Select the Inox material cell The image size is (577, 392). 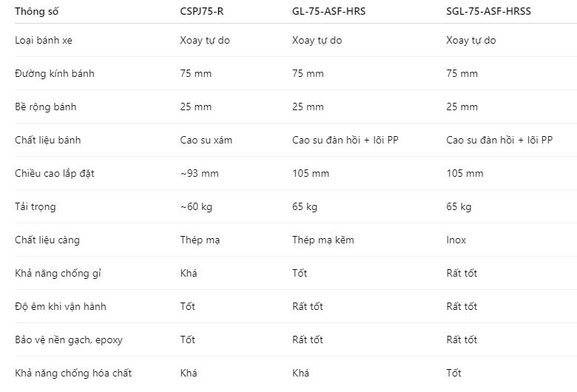456,240
